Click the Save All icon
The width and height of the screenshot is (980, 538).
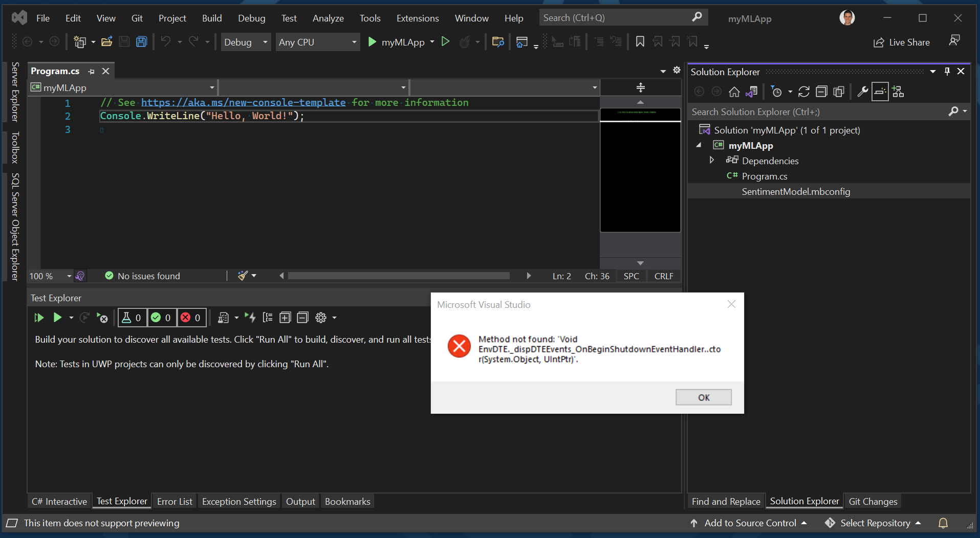tap(141, 41)
